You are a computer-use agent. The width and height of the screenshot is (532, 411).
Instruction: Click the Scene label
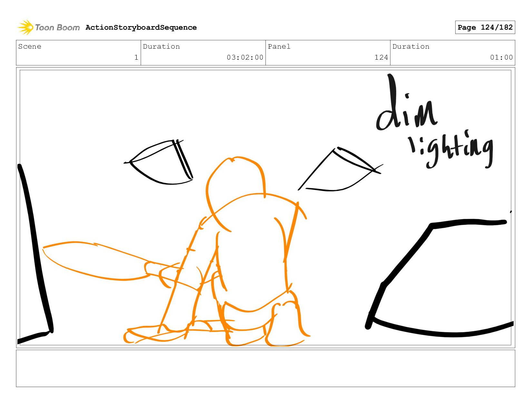point(30,46)
